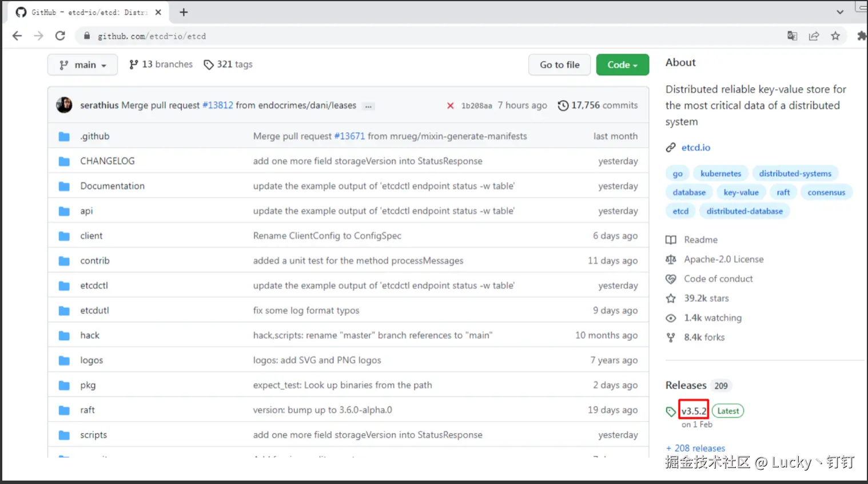Click serathius avatar in commit header
This screenshot has height=484, width=868.
click(x=64, y=105)
